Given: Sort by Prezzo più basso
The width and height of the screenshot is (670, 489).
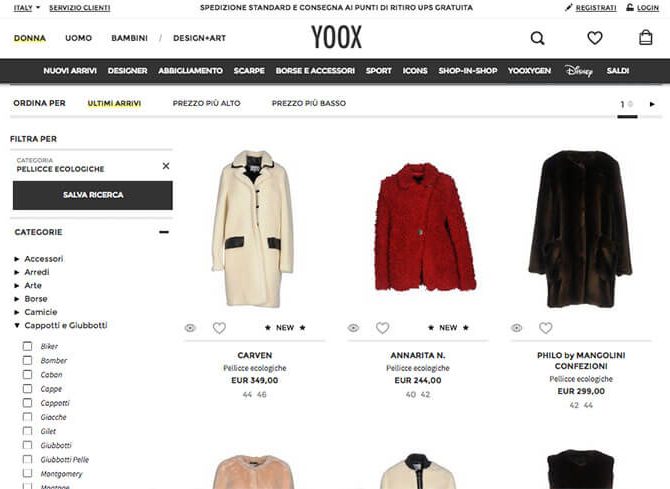Looking at the screenshot, I should (x=309, y=103).
